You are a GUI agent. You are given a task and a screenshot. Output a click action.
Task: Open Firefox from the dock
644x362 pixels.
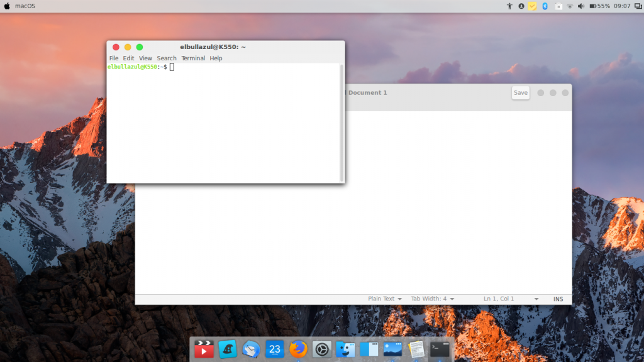pyautogui.click(x=297, y=349)
